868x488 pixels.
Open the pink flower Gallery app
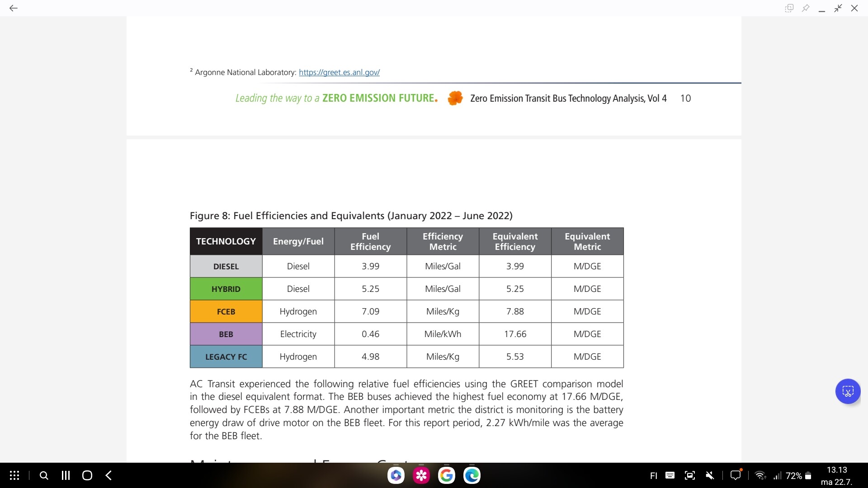tap(421, 475)
